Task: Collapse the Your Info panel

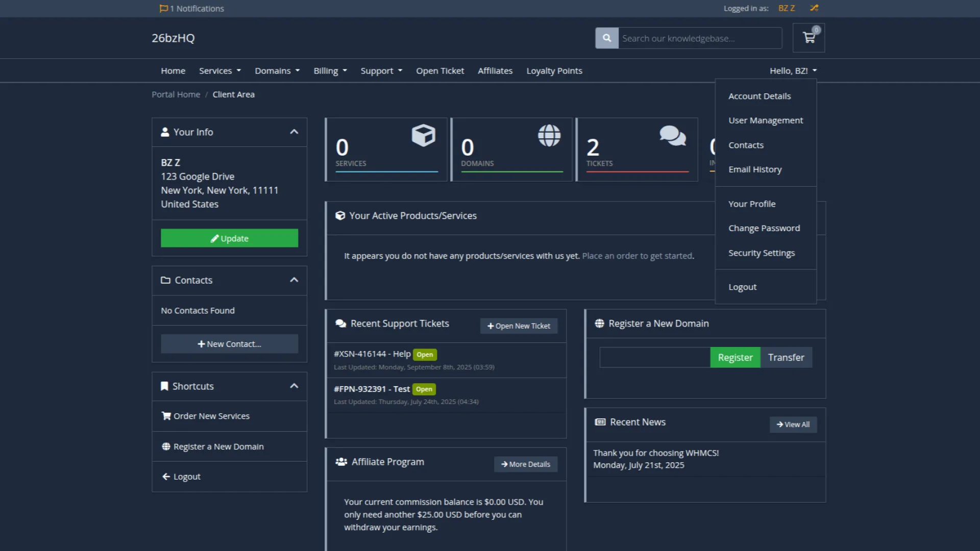Action: [x=294, y=132]
